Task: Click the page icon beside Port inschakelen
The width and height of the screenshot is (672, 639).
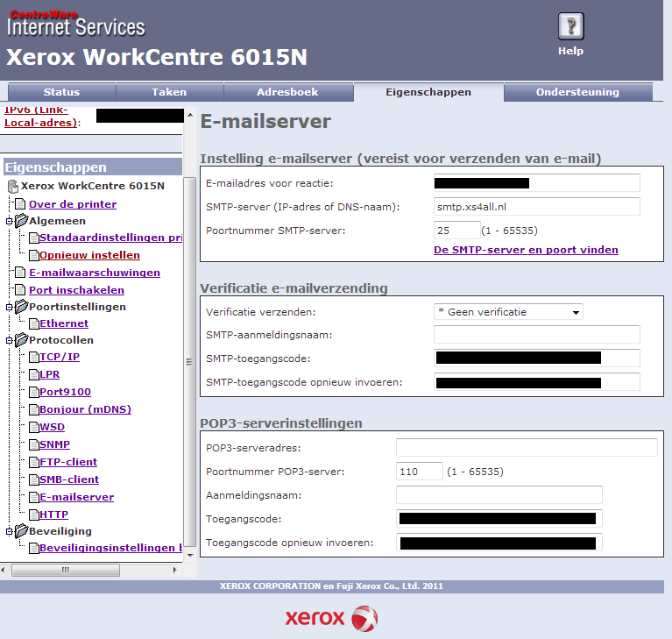Action: pos(20,290)
